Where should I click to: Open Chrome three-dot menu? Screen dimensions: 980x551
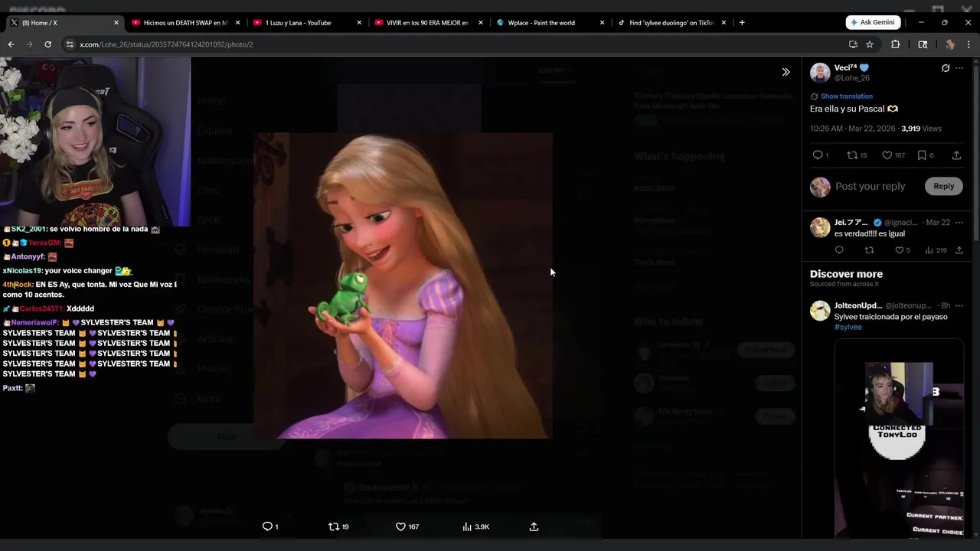click(x=969, y=44)
